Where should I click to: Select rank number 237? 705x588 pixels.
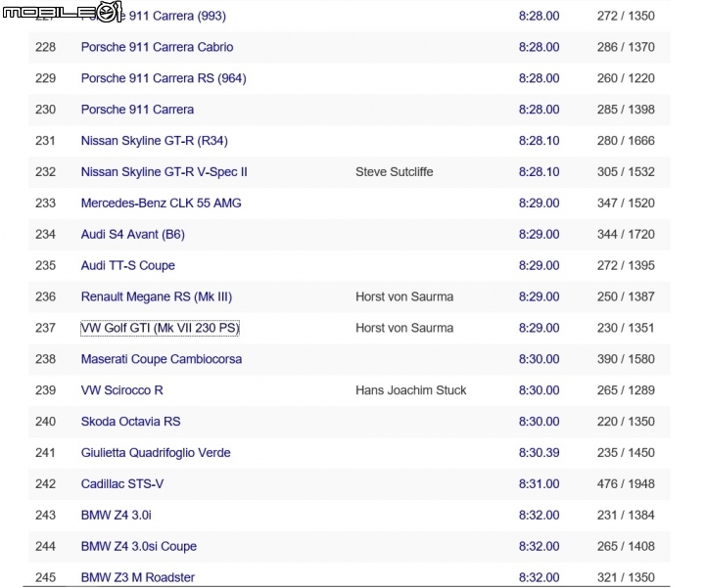tap(45, 328)
